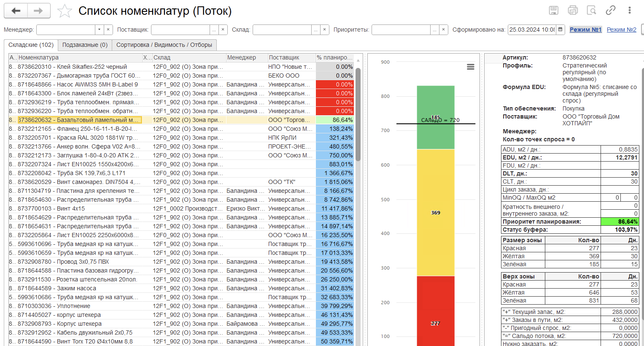Click the Сформировано на date field
The width and height of the screenshot is (644, 346).
532,30
